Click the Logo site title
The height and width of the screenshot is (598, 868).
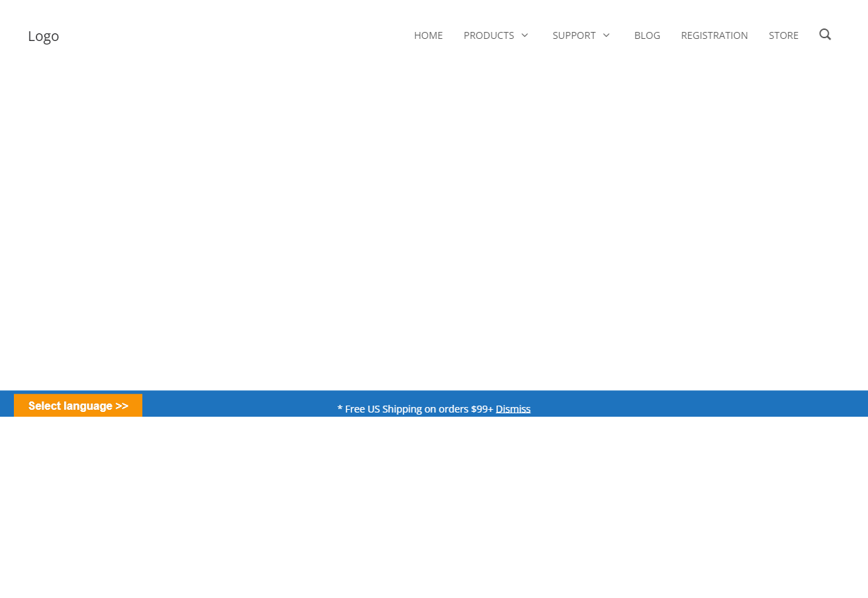43,36
